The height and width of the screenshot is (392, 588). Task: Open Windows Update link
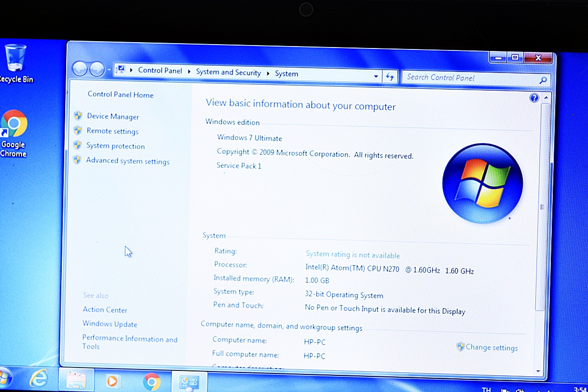click(110, 324)
